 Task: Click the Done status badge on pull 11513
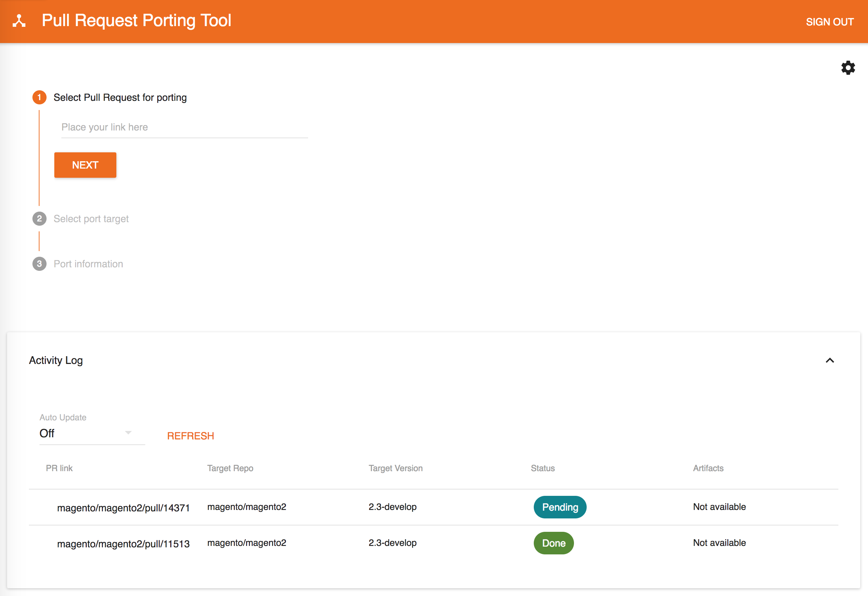(x=554, y=542)
